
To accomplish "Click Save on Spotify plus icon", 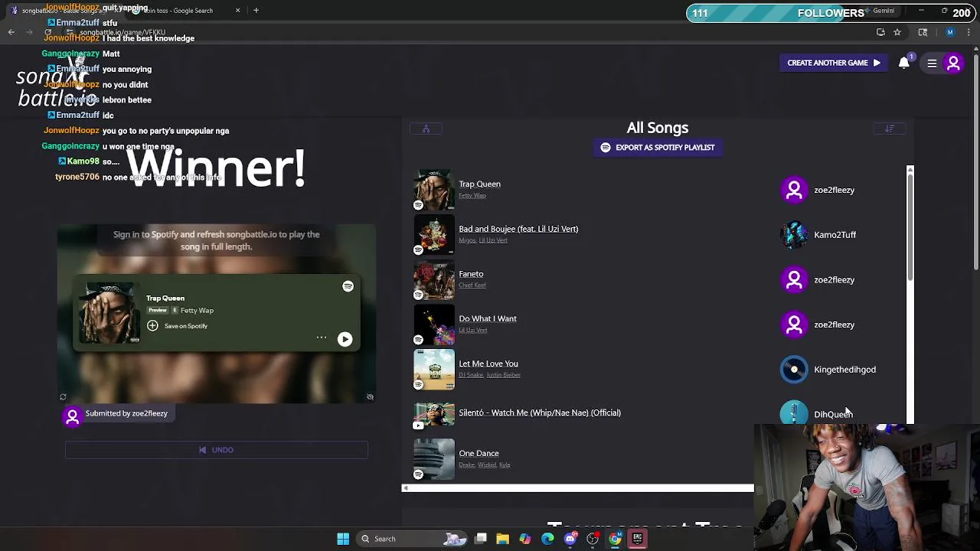I will click(x=152, y=326).
